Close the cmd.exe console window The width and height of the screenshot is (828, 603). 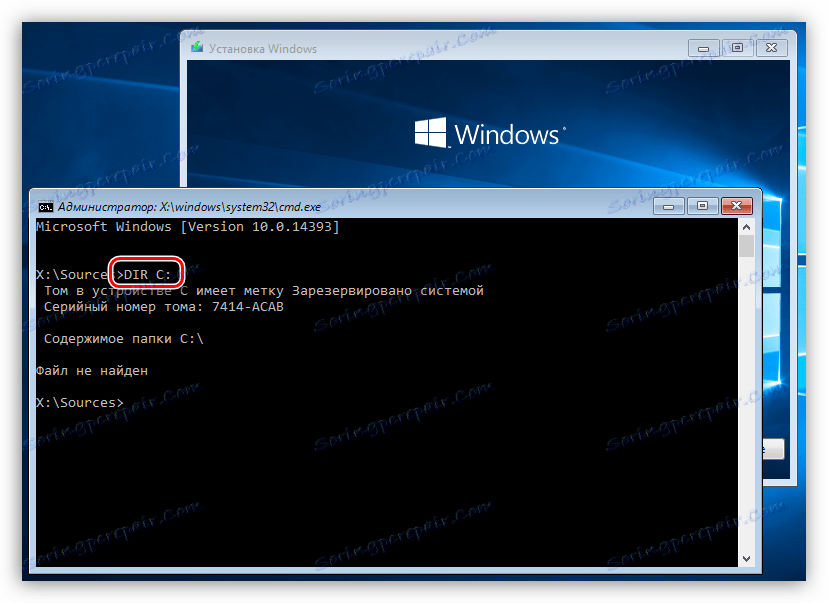[x=737, y=205]
